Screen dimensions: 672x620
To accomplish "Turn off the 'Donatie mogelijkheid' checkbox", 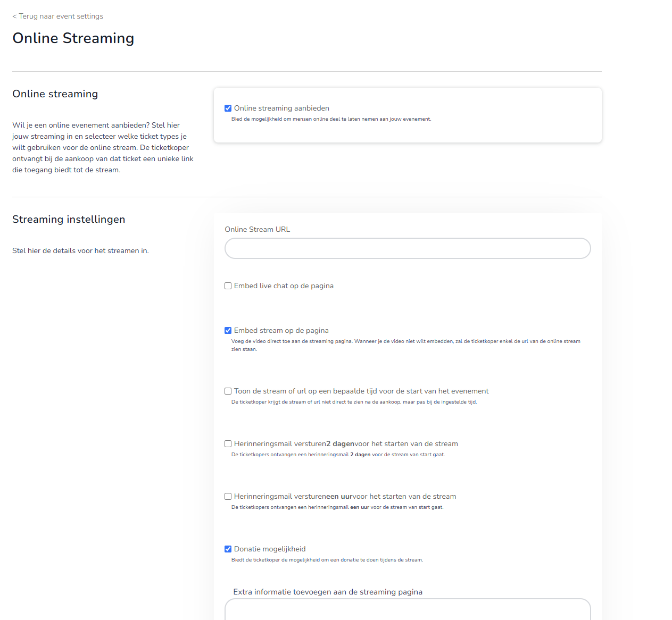I will coord(228,549).
